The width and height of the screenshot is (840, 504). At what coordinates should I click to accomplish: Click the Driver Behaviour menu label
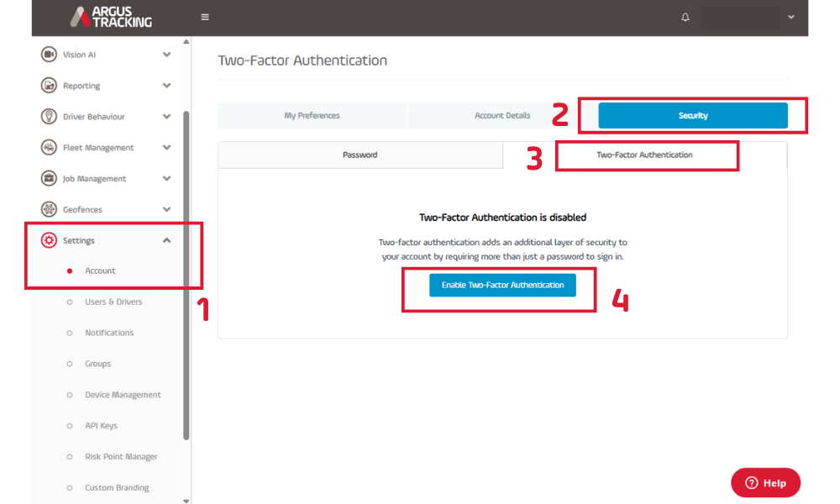click(94, 117)
